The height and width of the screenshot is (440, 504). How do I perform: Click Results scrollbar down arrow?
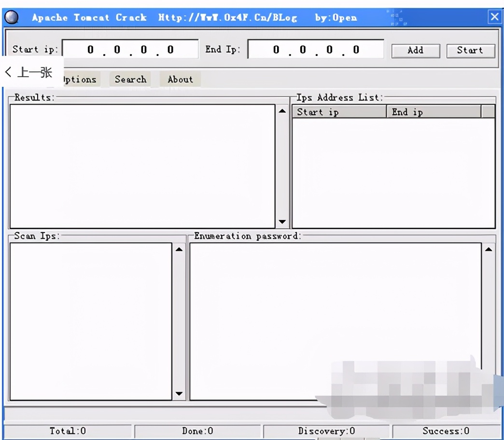(282, 222)
